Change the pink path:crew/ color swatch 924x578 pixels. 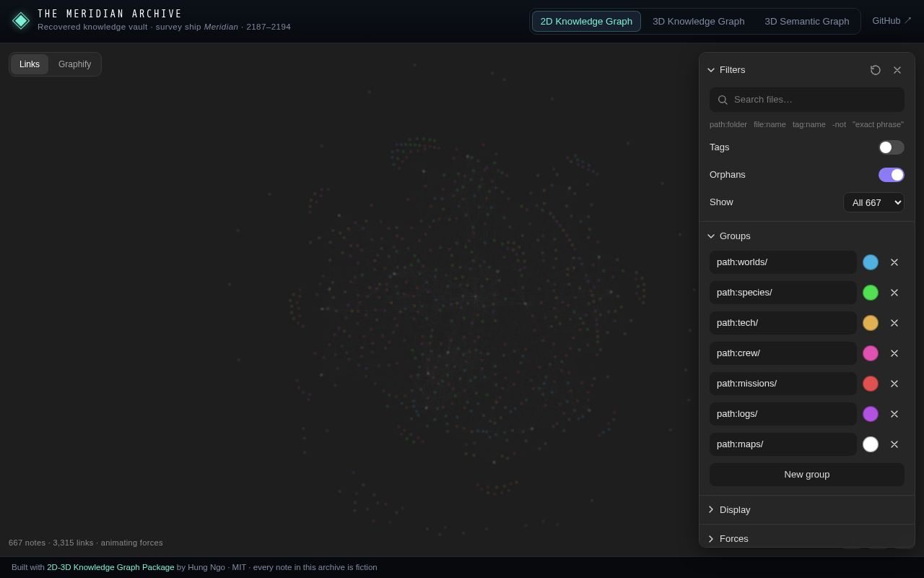click(871, 353)
